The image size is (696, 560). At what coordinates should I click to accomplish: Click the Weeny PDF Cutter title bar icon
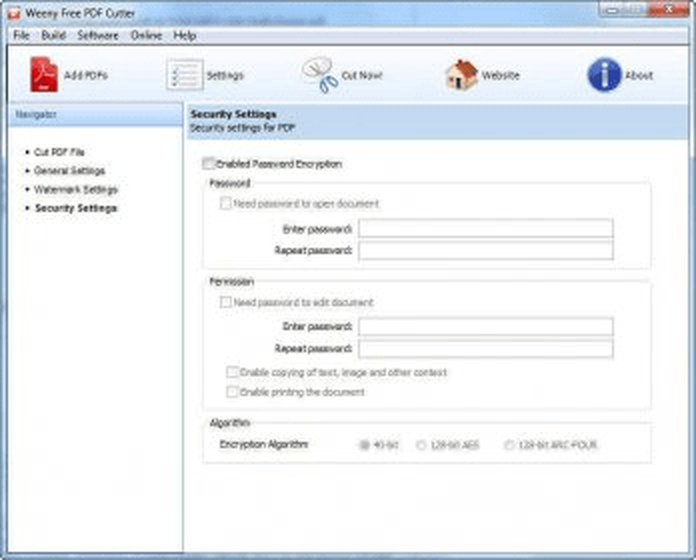tap(14, 13)
